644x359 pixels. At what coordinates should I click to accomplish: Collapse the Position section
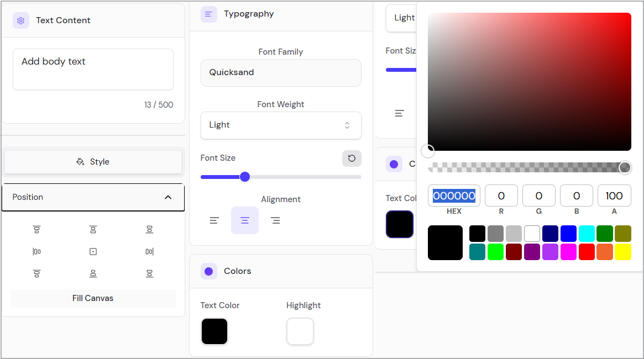tap(168, 197)
